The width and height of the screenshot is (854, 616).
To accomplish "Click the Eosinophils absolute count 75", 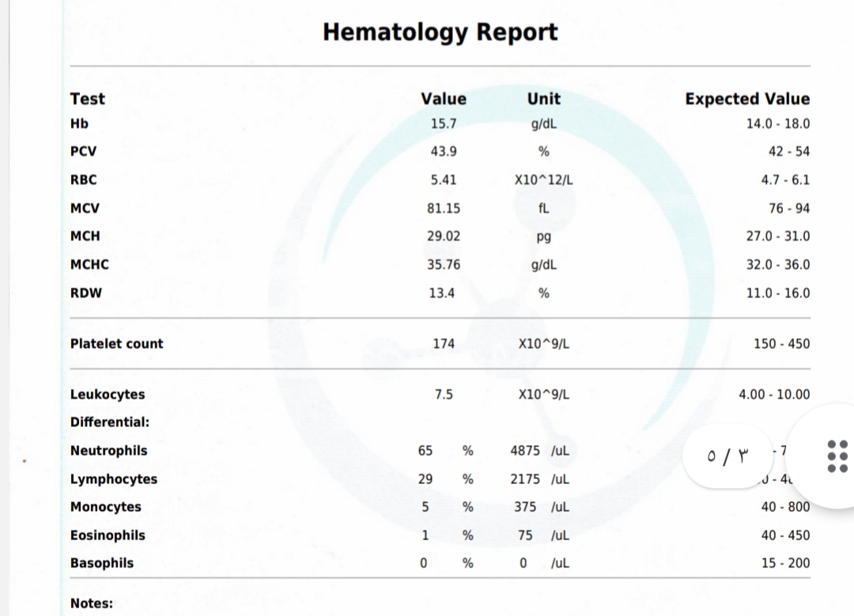I will pos(525,535).
